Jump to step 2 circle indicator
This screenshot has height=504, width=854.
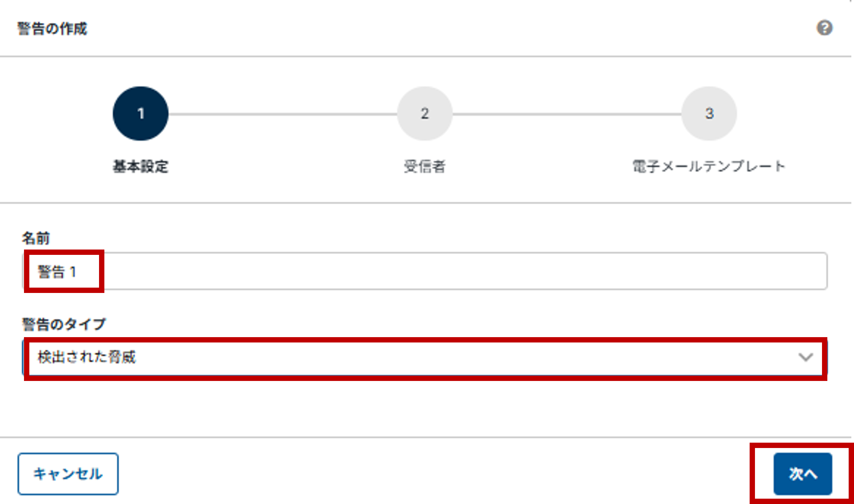click(425, 114)
